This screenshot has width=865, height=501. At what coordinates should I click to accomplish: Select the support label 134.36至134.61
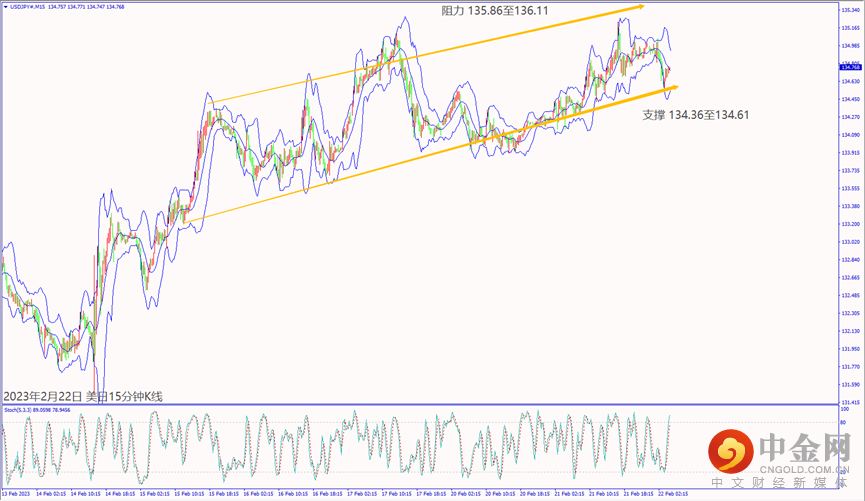[x=696, y=115]
